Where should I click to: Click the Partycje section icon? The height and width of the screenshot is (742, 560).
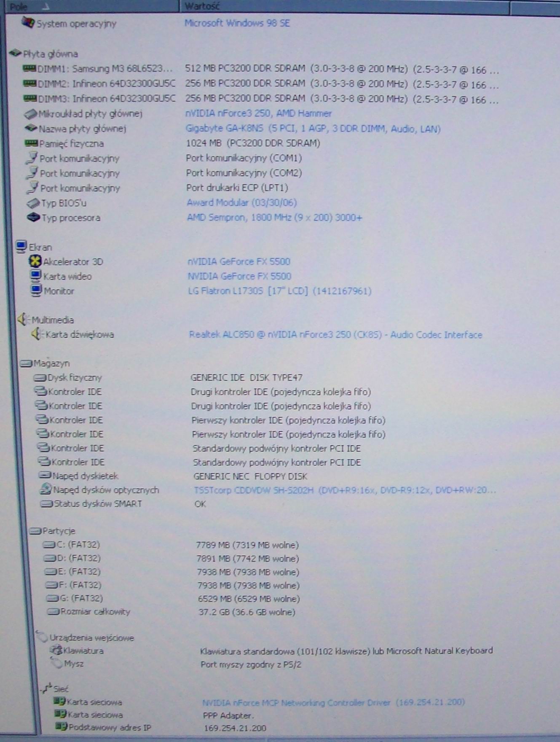point(35,531)
